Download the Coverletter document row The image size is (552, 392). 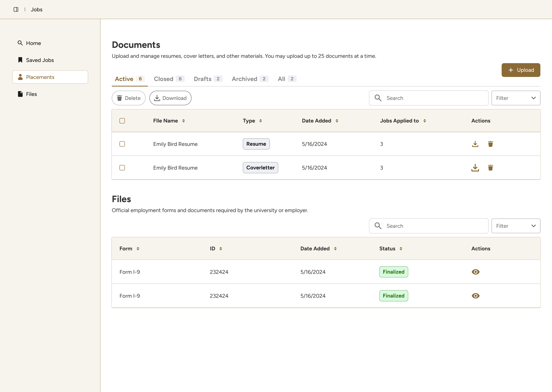[475, 167]
